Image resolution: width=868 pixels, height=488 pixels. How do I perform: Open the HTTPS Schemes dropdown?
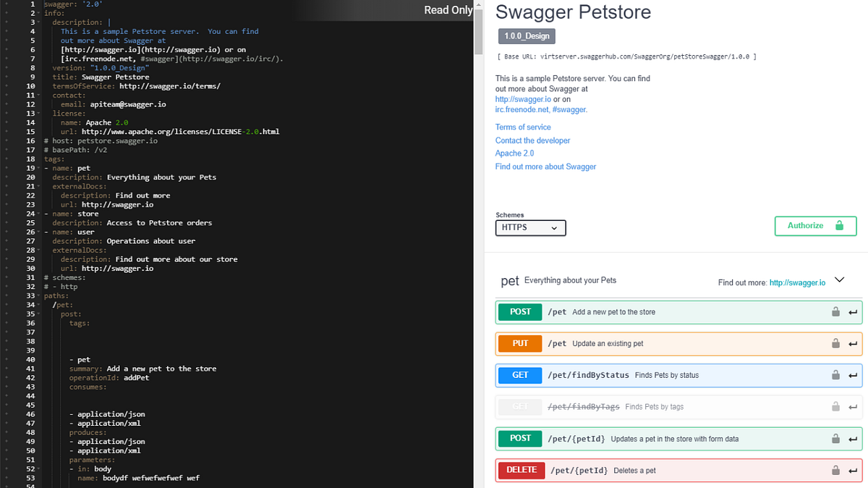530,227
